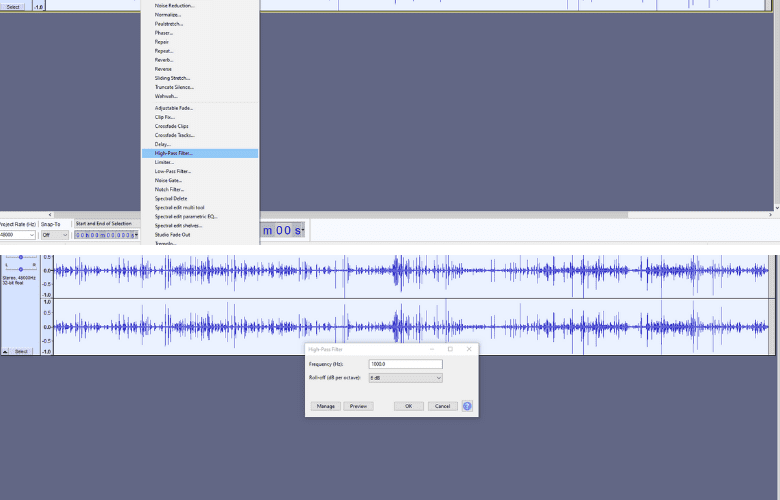
Task: Collapse the track using the arrow beside Select
Action: [5, 351]
